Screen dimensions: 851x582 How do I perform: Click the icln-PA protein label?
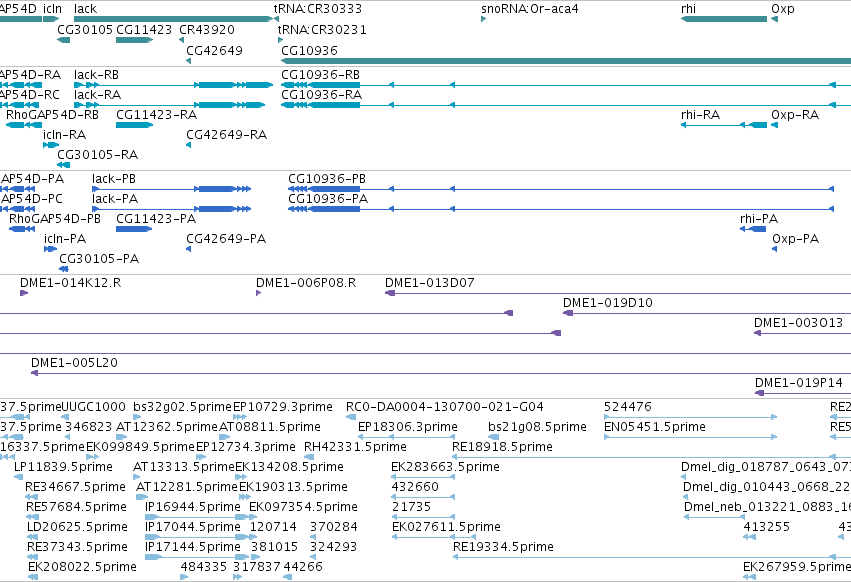(65, 238)
